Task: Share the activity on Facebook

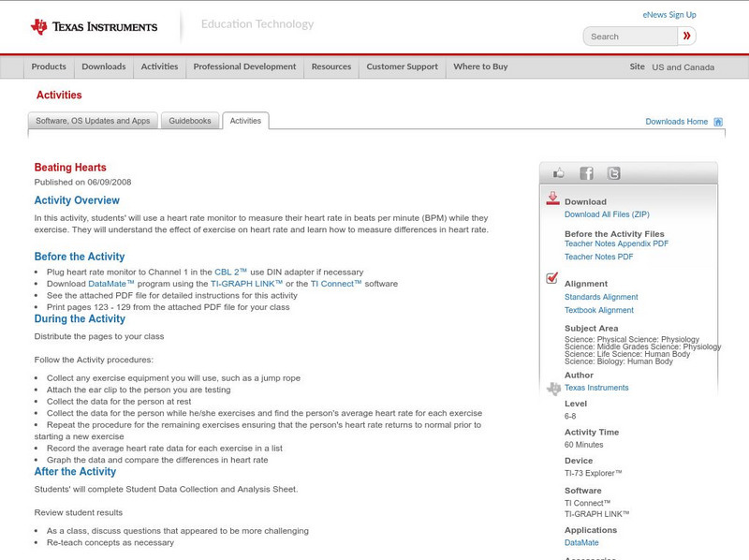Action: (x=586, y=173)
